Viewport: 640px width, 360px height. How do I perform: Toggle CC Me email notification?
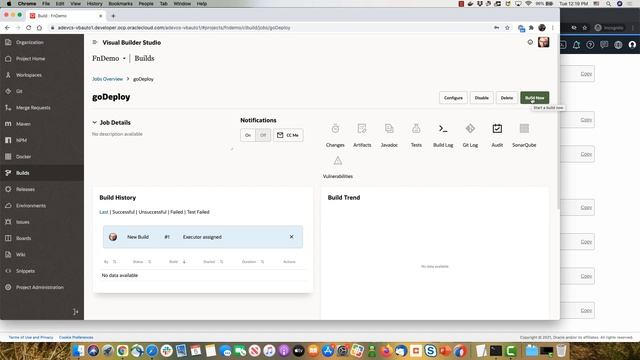coord(288,135)
